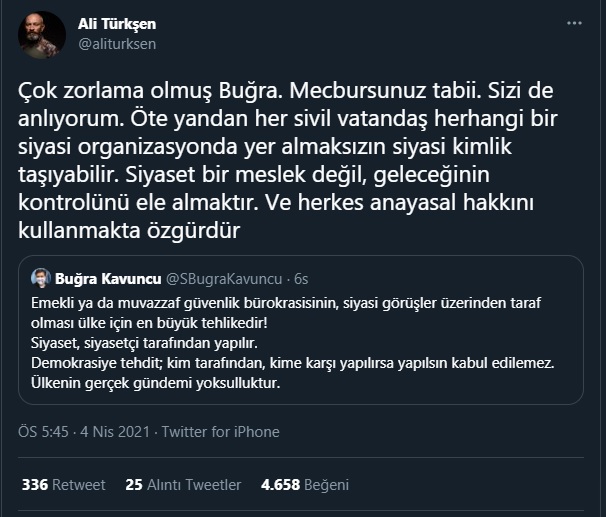
Task: Click Ali Türkşen's profile avatar
Action: click(x=41, y=34)
